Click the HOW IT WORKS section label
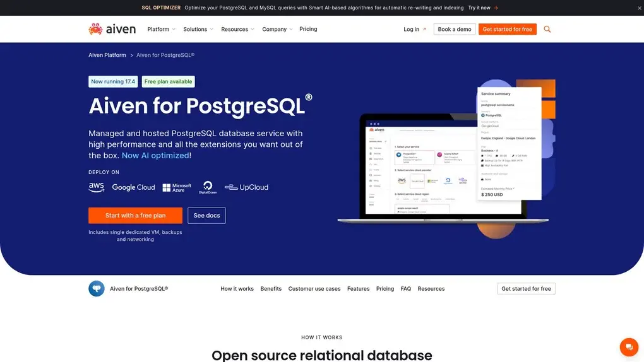This screenshot has height=362, width=644. pos(321,337)
